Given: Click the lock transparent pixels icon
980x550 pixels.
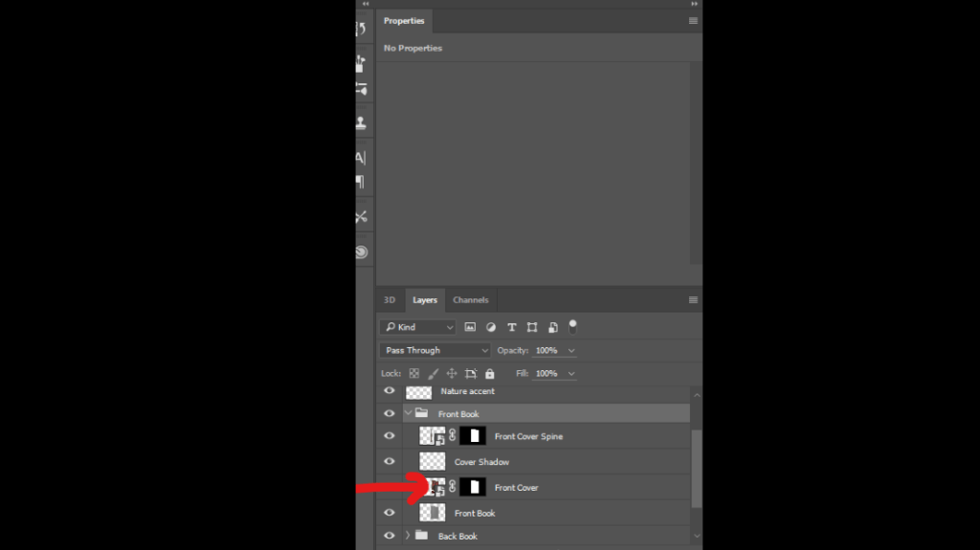Looking at the screenshot, I should tap(414, 374).
